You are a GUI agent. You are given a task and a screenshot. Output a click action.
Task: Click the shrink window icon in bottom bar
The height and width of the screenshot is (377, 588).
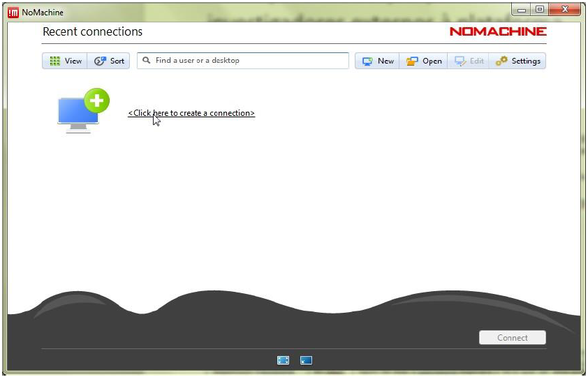coord(306,360)
